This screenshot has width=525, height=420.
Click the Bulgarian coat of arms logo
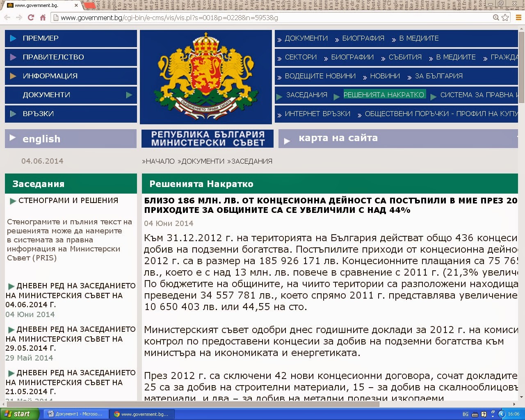coord(206,77)
